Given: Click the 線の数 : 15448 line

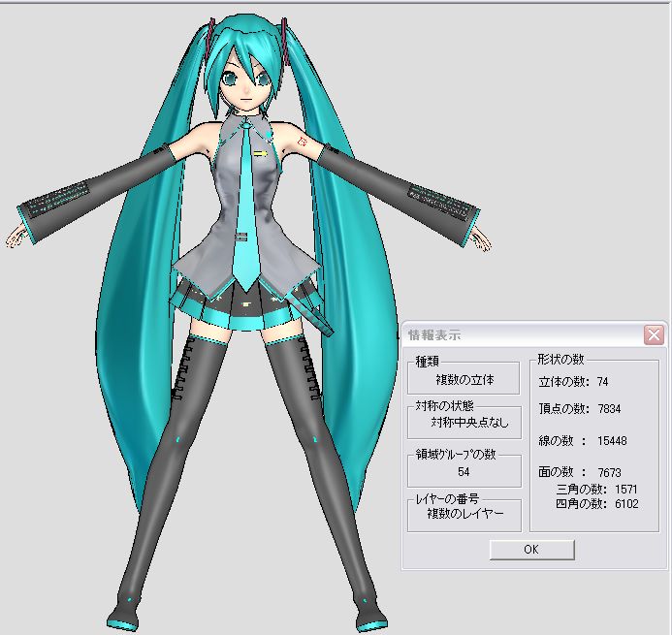Looking at the screenshot, I should click(583, 440).
